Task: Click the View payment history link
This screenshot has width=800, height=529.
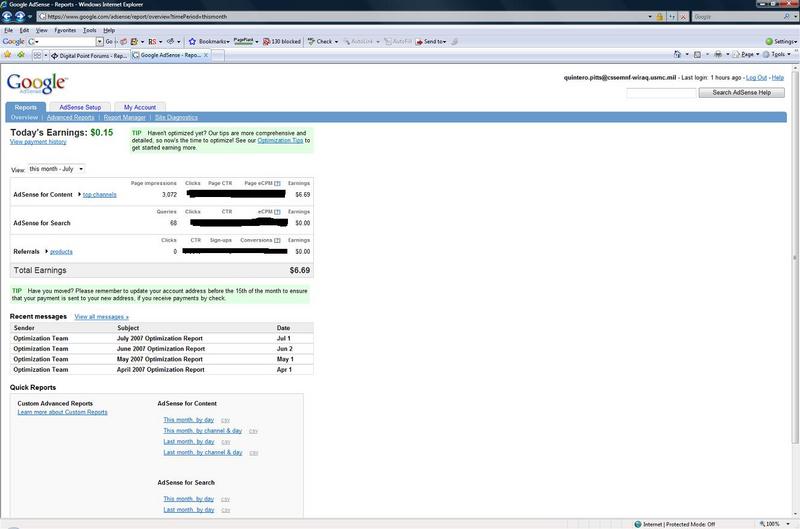Action: point(38,142)
